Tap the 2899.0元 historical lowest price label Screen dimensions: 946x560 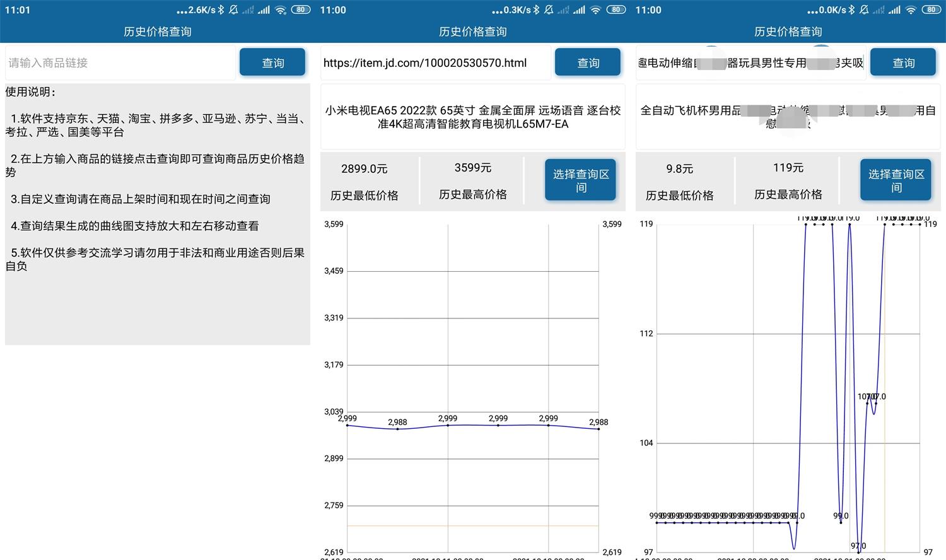point(364,168)
